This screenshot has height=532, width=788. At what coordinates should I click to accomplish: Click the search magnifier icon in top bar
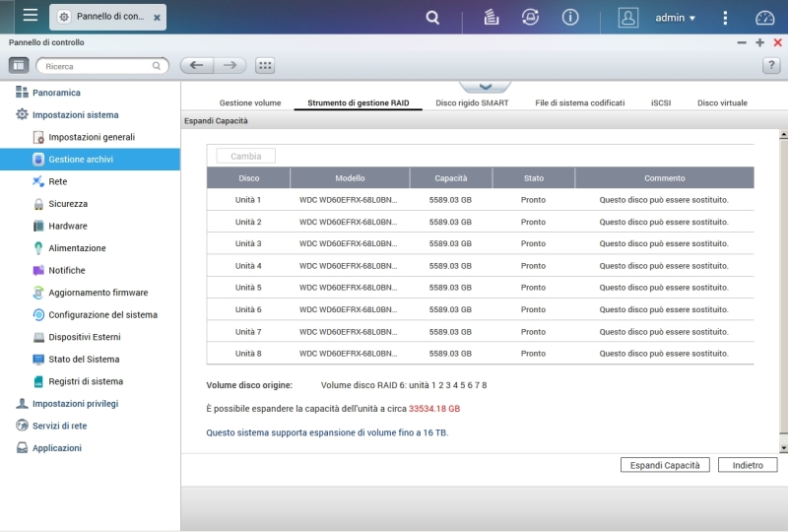coord(432,18)
